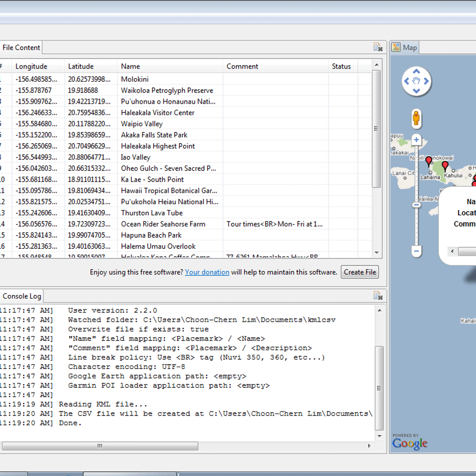
Task: Select the Console Log tab
Action: (22, 296)
